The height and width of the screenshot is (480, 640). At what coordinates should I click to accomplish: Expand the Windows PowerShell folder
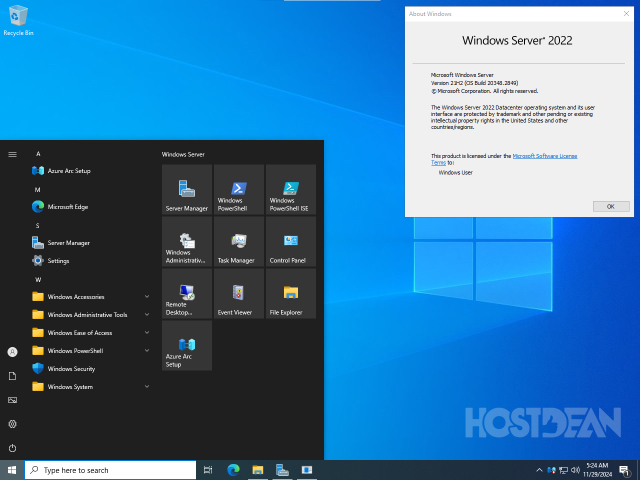pos(91,351)
